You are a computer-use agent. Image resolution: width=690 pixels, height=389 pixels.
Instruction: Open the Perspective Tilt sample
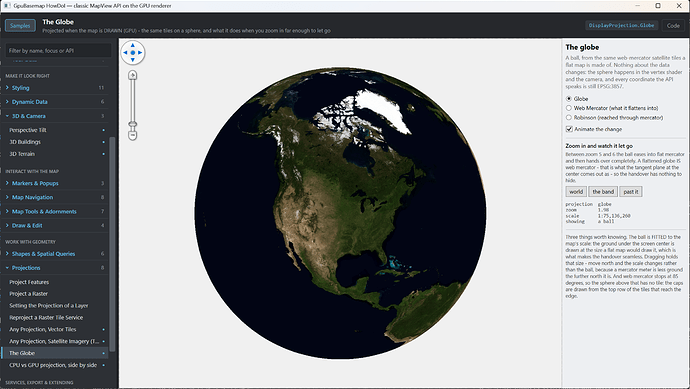(x=55, y=130)
